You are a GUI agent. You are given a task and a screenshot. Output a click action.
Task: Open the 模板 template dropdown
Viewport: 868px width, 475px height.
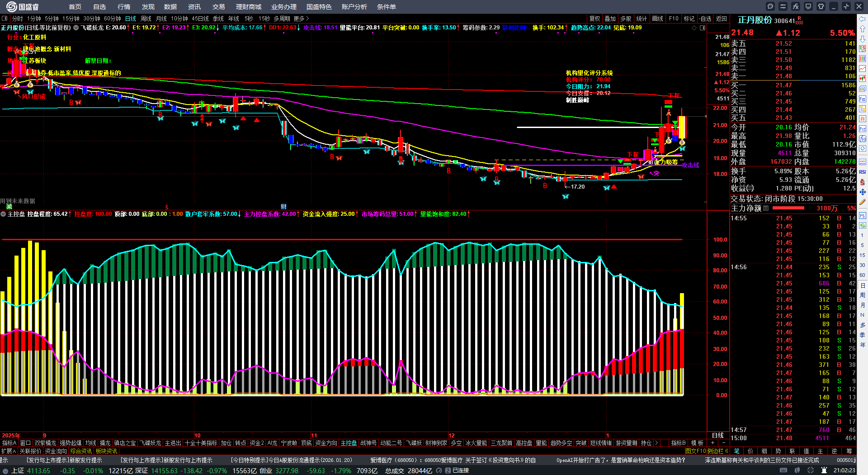pyautogui.click(x=698, y=443)
